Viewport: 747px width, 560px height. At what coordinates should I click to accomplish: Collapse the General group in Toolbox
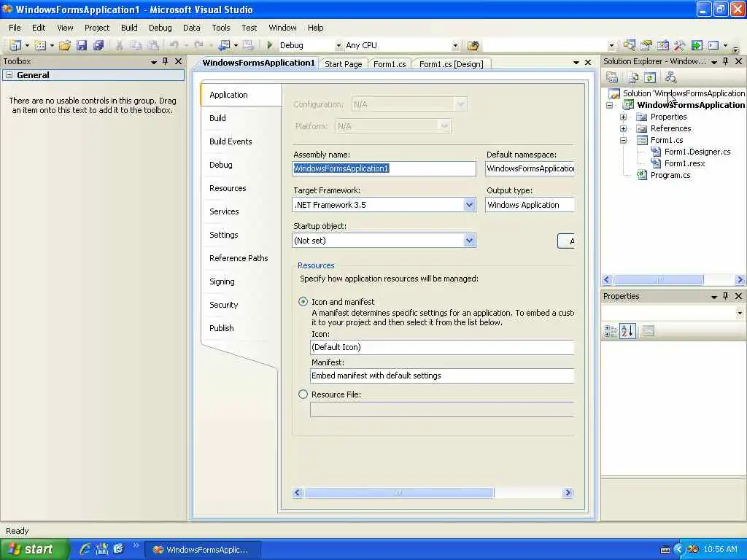[x=9, y=75]
